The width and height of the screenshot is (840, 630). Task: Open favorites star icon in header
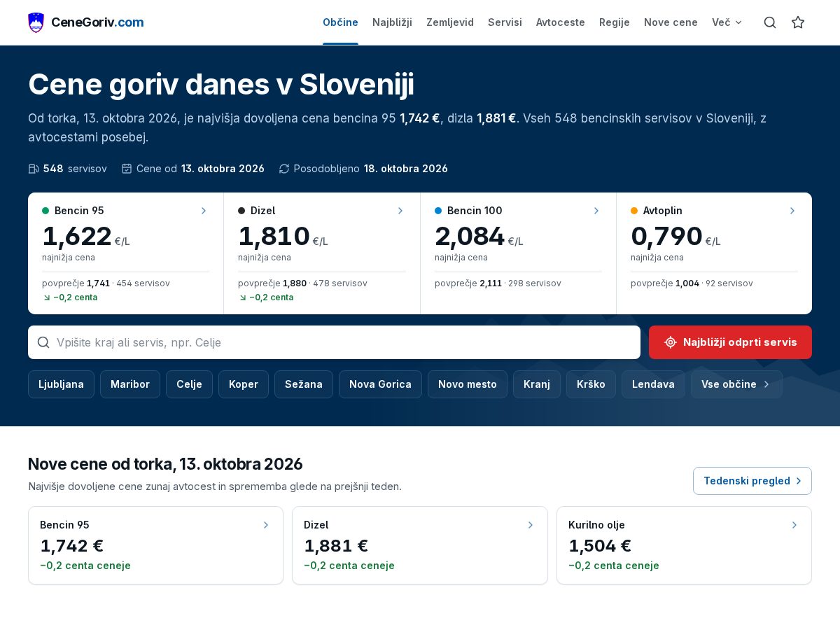click(x=798, y=22)
